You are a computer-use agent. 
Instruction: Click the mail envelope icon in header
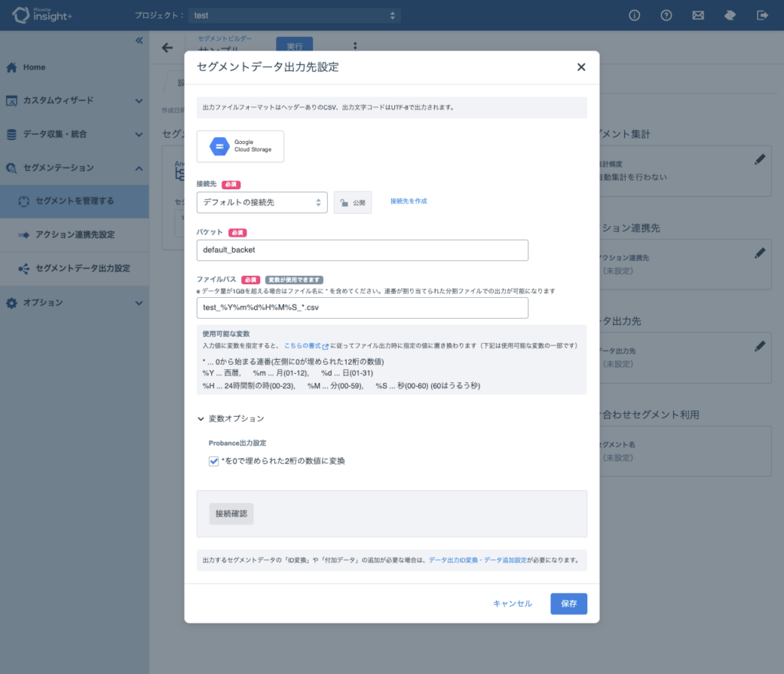coord(697,15)
